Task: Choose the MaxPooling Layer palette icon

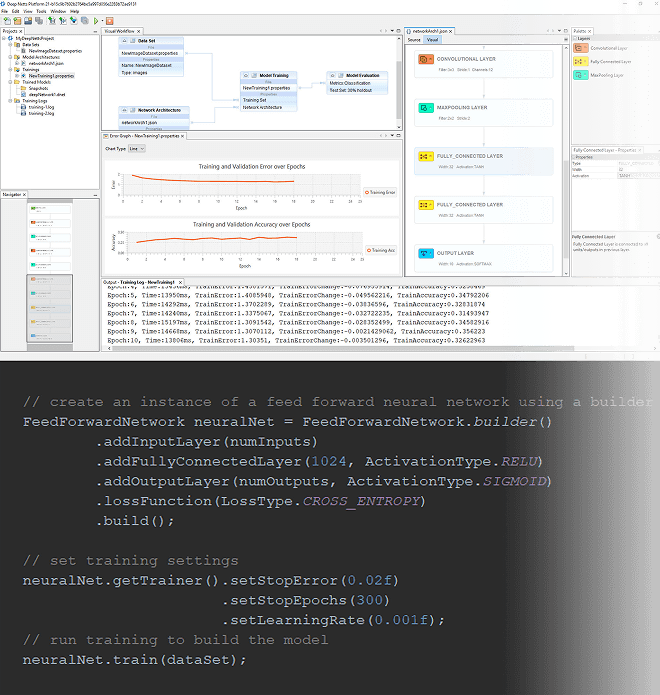Action: pos(581,74)
